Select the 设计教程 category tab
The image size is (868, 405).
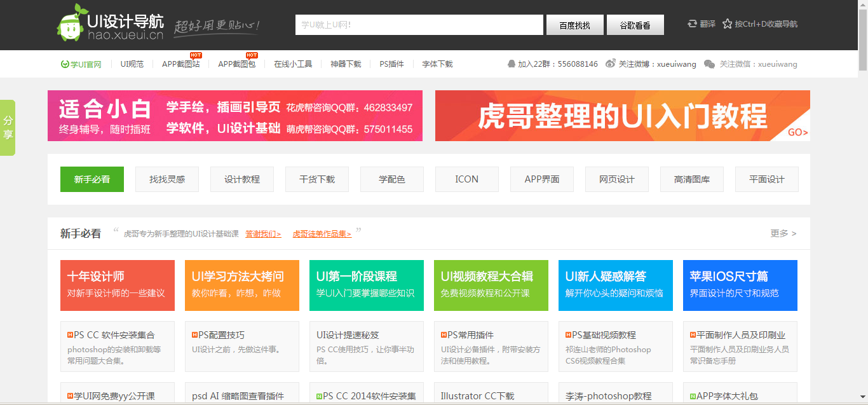pyautogui.click(x=242, y=179)
